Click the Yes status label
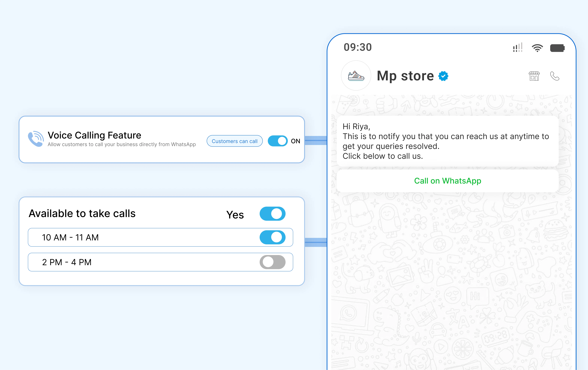 (235, 215)
